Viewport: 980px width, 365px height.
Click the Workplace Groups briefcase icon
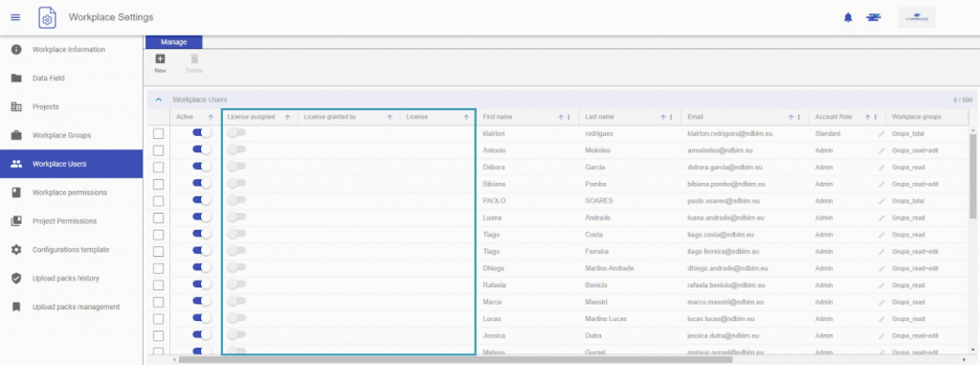pyautogui.click(x=17, y=135)
